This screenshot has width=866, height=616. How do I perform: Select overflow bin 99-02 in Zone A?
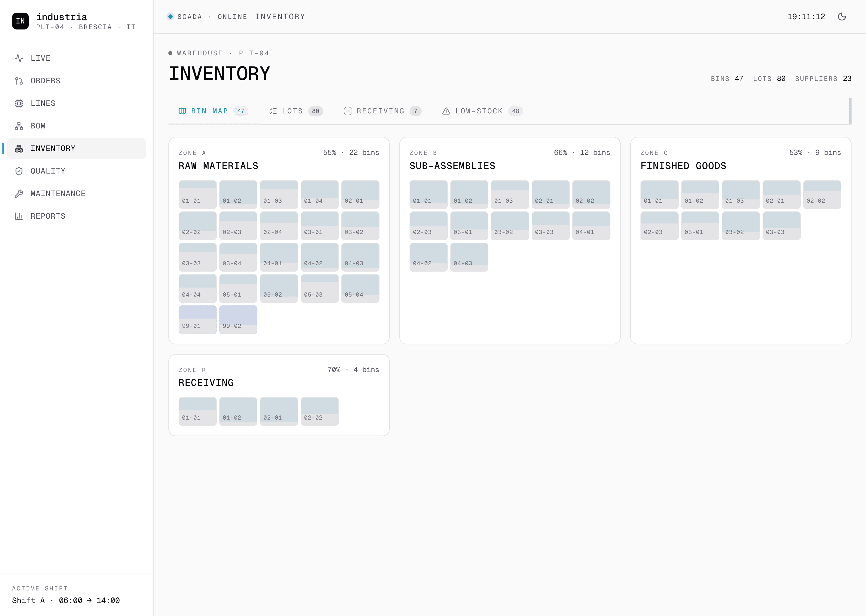click(x=238, y=320)
